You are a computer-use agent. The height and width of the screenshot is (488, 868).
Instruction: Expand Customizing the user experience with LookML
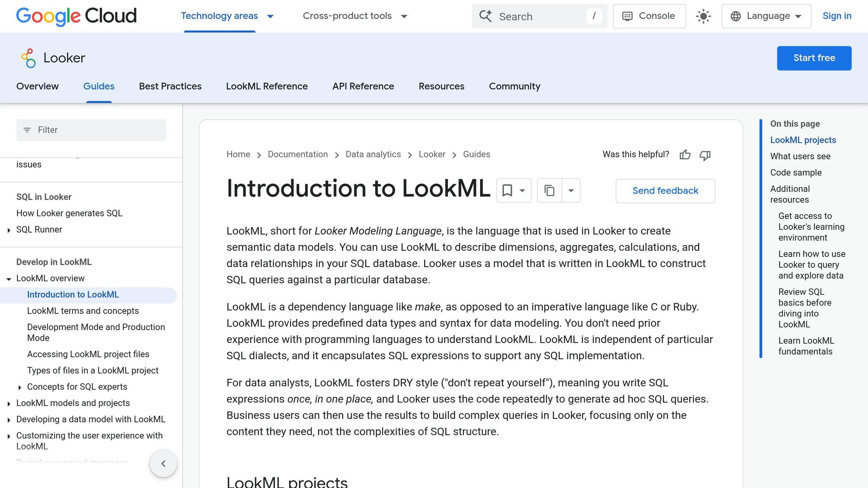point(9,436)
